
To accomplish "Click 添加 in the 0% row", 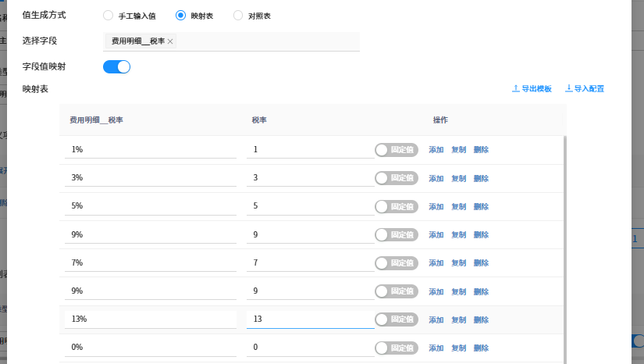I will tap(436, 348).
